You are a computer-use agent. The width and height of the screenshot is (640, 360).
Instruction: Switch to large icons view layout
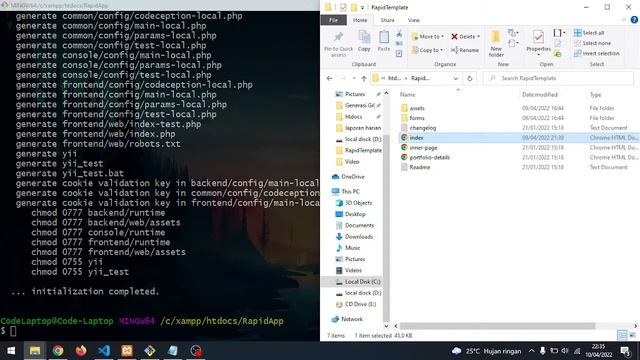pos(633,336)
